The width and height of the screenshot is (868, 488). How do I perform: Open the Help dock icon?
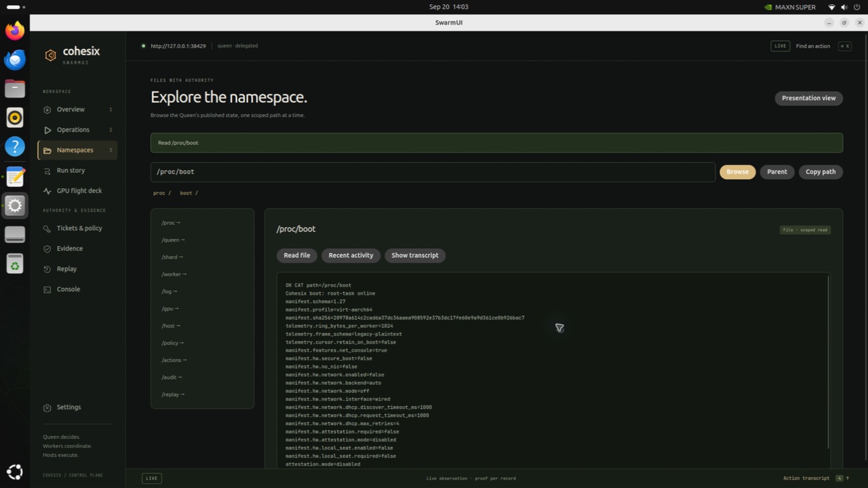15,147
